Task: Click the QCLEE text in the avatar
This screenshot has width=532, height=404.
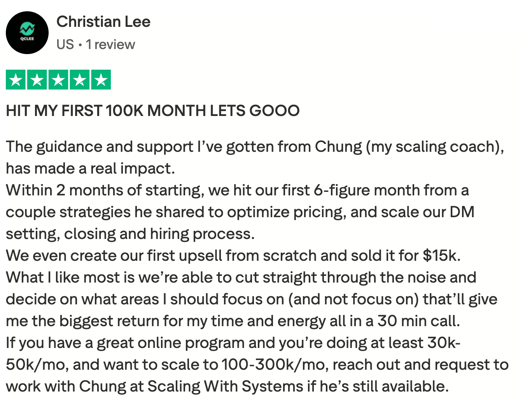Action: tap(27, 39)
